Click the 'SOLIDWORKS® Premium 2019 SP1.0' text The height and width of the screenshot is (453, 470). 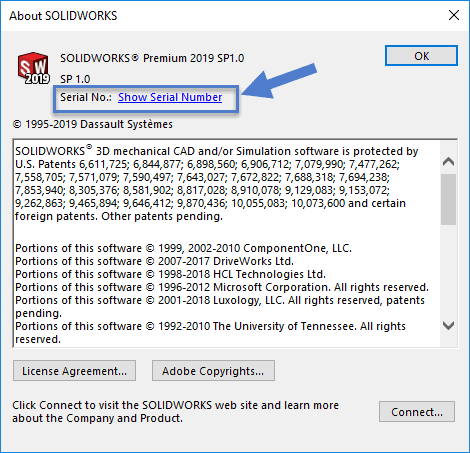tap(152, 58)
